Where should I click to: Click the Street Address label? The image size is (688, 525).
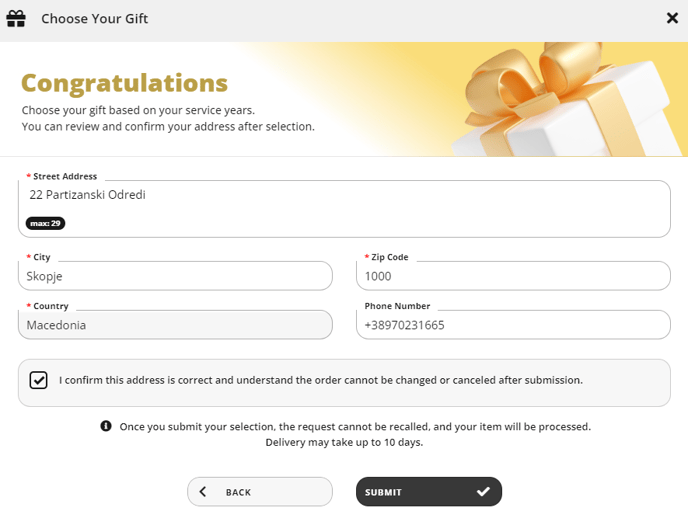click(x=65, y=176)
